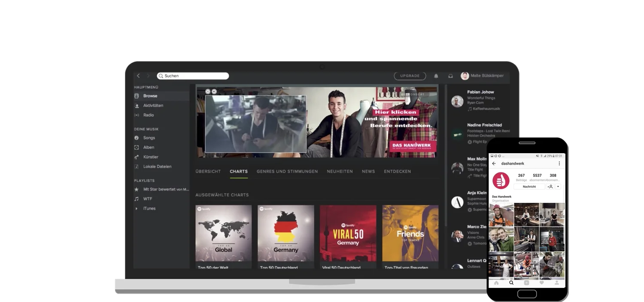The image size is (644, 302).
Task: Open the Top 50 Germany chart cover
Action: 286,233
